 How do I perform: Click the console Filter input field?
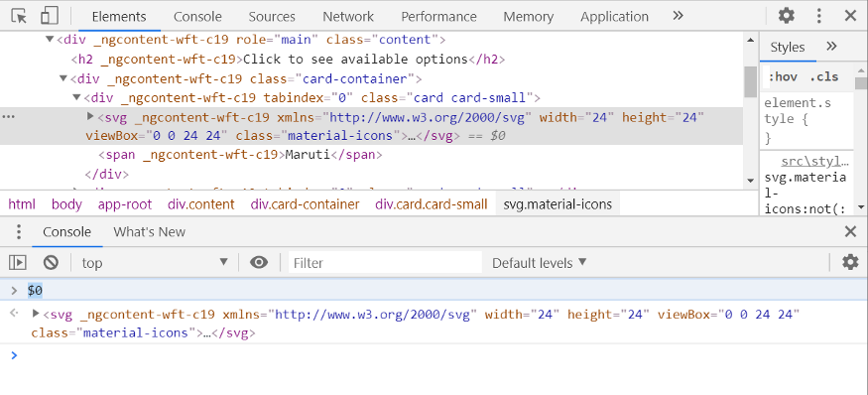(x=385, y=263)
